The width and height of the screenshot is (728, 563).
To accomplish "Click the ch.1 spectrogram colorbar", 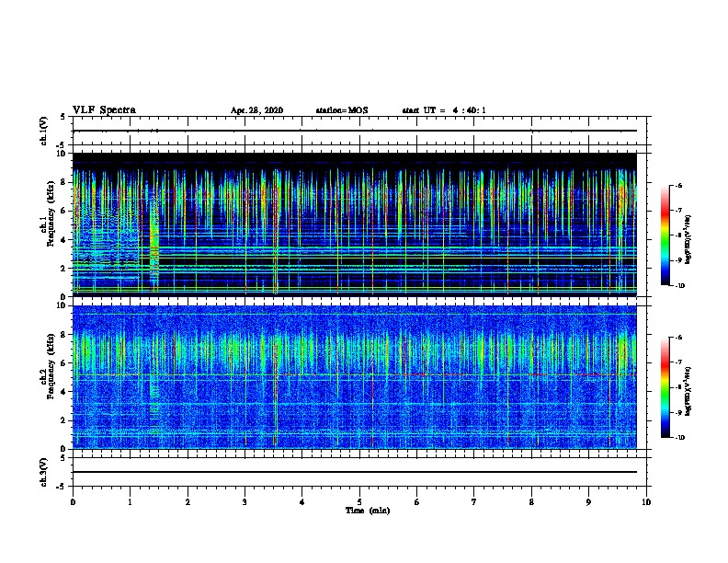I will [x=665, y=236].
